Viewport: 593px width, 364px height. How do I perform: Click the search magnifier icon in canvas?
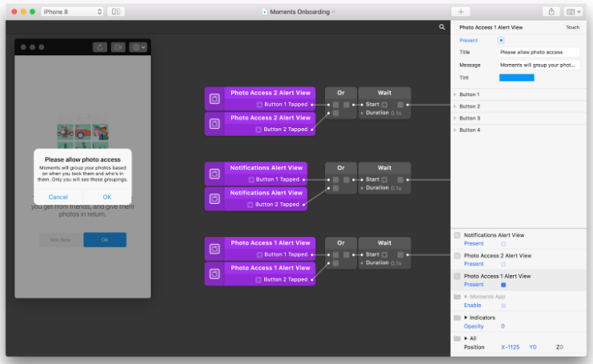[442, 27]
